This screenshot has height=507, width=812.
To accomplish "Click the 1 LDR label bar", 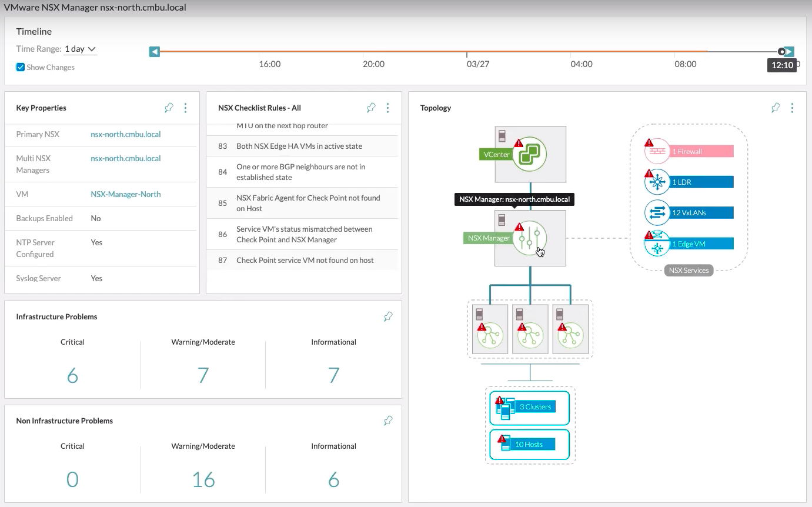I will pyautogui.click(x=701, y=182).
